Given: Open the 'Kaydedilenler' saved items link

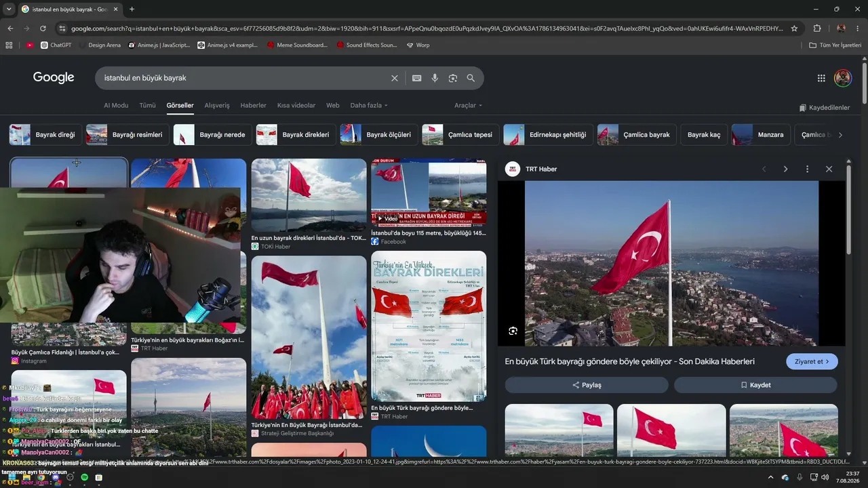Looking at the screenshot, I should tap(824, 108).
